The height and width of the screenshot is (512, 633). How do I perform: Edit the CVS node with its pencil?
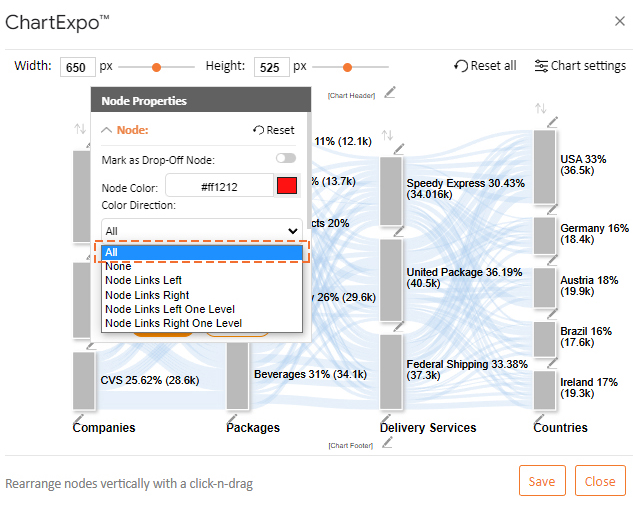(x=92, y=346)
